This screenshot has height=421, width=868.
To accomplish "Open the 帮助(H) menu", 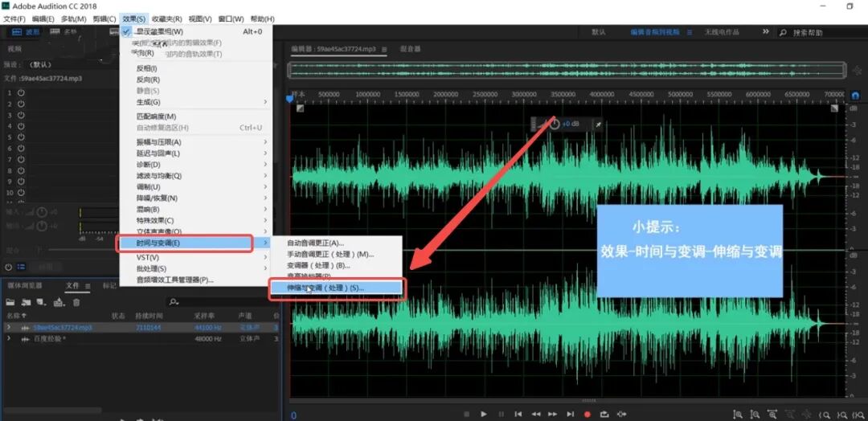I will coord(262,18).
